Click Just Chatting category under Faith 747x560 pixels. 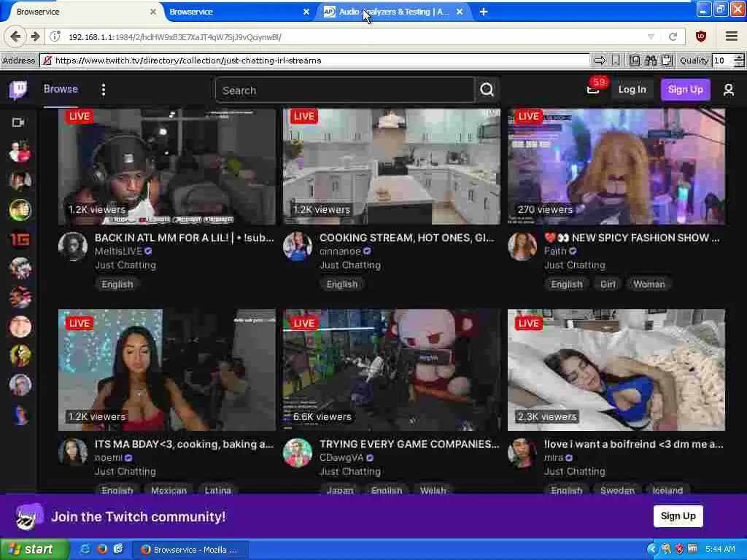(575, 265)
